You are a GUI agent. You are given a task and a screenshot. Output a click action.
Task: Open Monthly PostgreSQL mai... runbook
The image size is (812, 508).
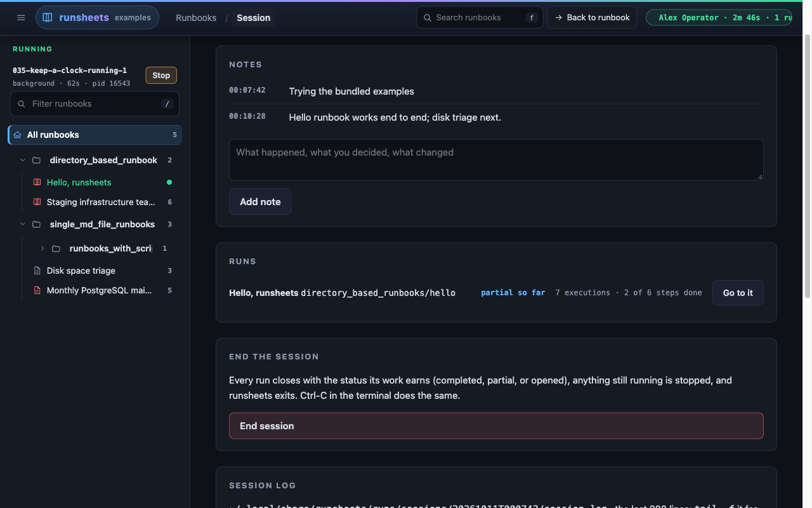point(100,290)
